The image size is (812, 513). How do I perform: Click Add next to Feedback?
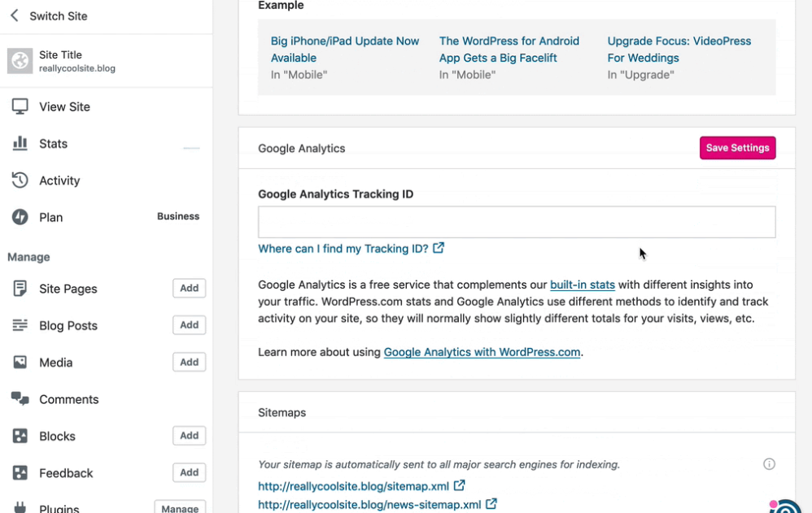[189, 472]
